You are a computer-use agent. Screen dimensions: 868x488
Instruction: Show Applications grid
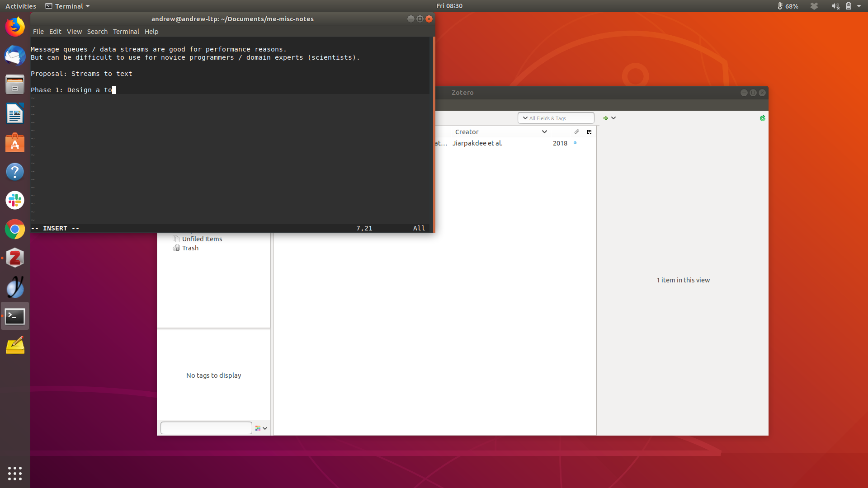click(15, 473)
